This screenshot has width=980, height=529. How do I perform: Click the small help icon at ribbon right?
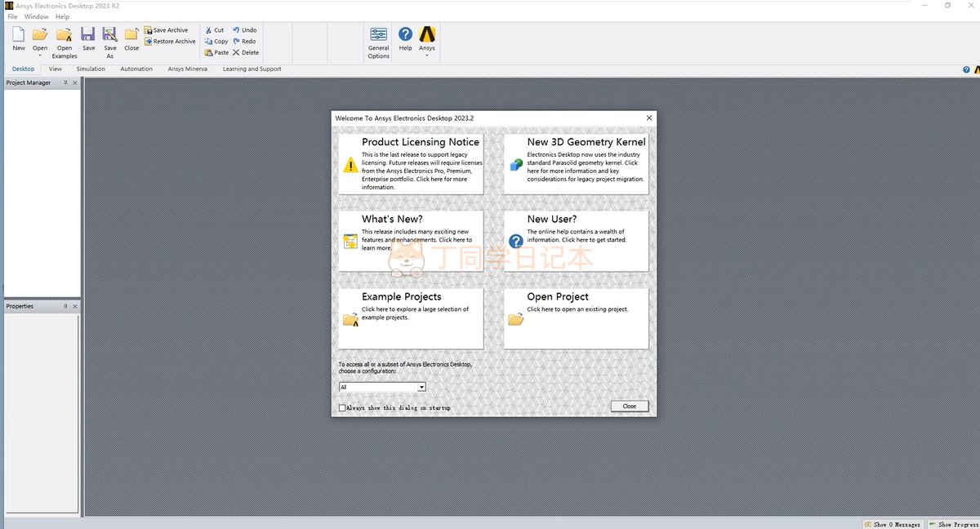click(x=966, y=69)
